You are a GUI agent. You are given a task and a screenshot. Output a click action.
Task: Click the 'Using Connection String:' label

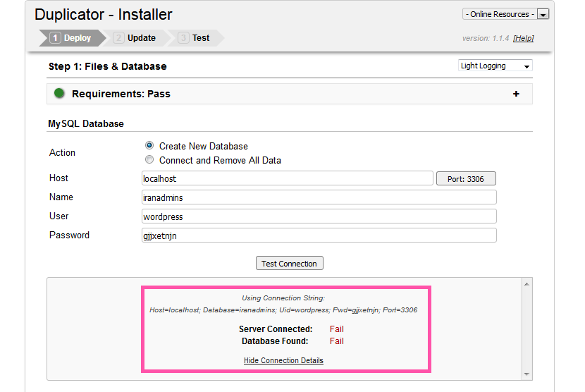click(283, 298)
